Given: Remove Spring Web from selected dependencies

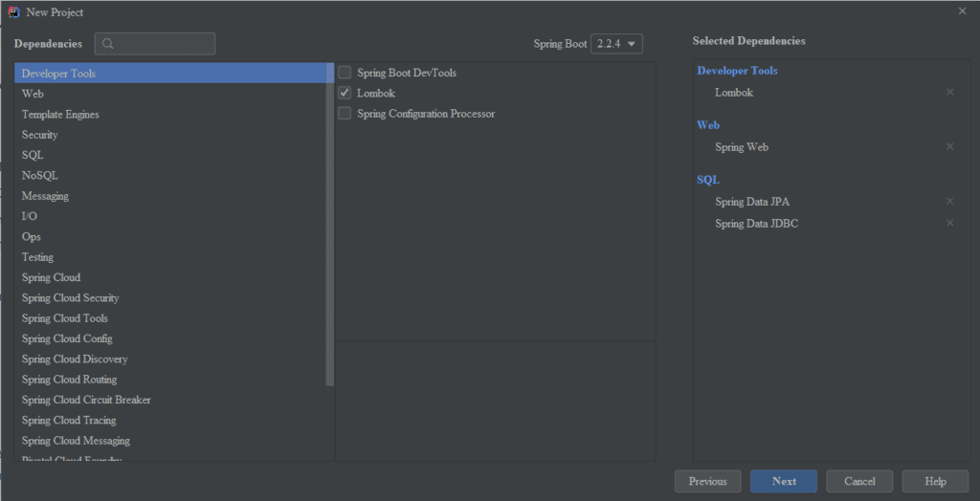Looking at the screenshot, I should coord(949,147).
